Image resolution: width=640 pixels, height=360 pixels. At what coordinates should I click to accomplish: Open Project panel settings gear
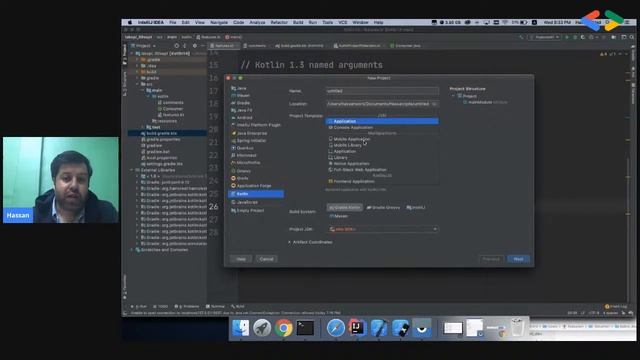coord(195,46)
